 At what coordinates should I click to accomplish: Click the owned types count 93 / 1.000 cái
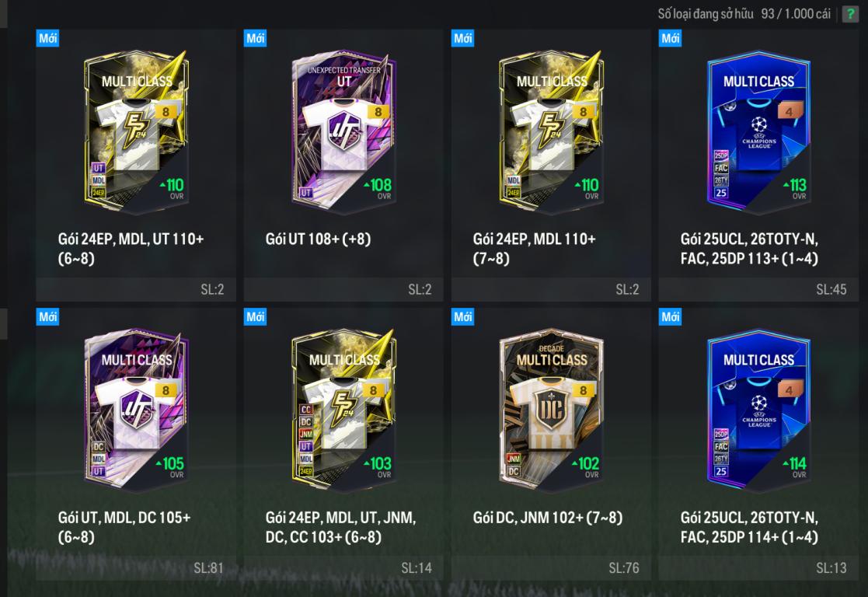tap(796, 14)
